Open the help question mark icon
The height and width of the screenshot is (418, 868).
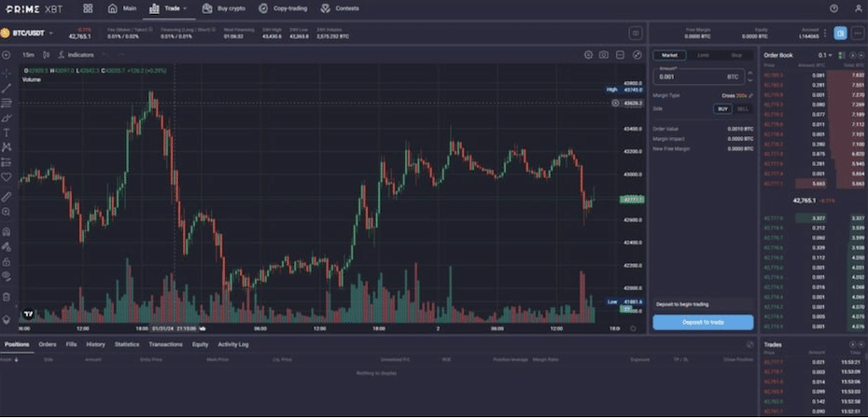pos(833,8)
